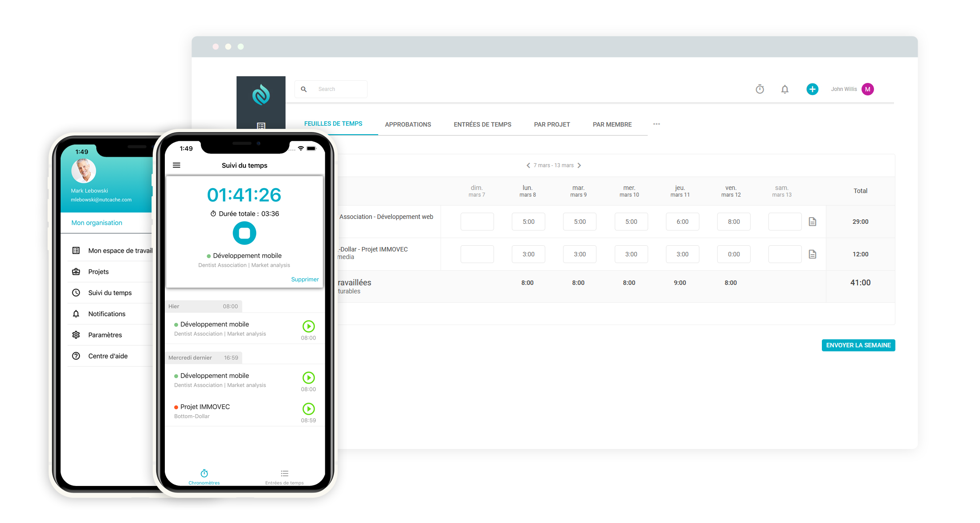Click the John Willis avatar M

pyautogui.click(x=867, y=89)
